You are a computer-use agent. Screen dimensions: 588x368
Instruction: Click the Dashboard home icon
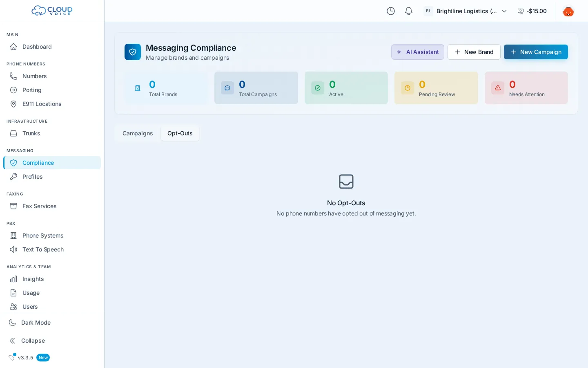pyautogui.click(x=13, y=47)
